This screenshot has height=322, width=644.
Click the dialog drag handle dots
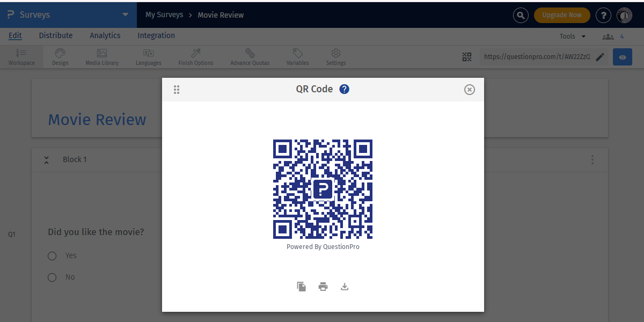click(x=177, y=90)
